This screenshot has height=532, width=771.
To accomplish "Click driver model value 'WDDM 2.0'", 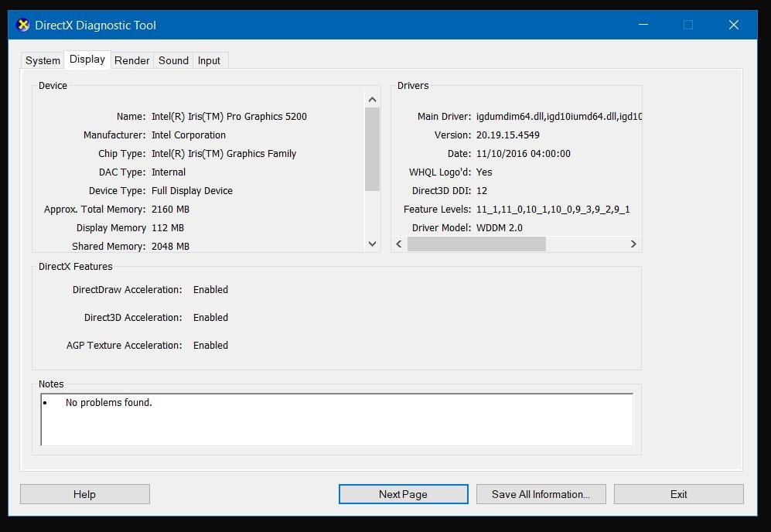I will 499,228.
